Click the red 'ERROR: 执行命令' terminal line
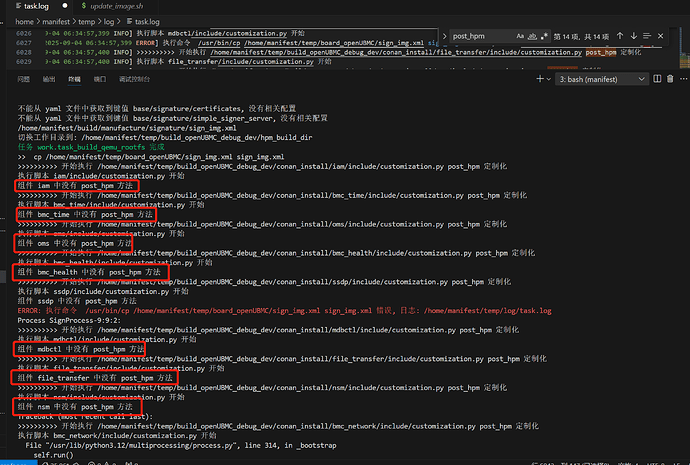The width and height of the screenshot is (690, 465). pyautogui.click(x=284, y=311)
